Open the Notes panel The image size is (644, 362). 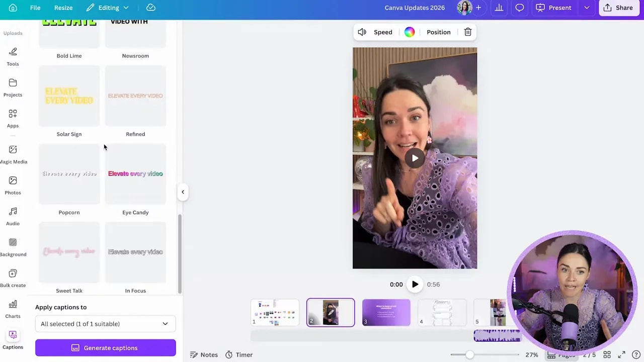point(204,355)
